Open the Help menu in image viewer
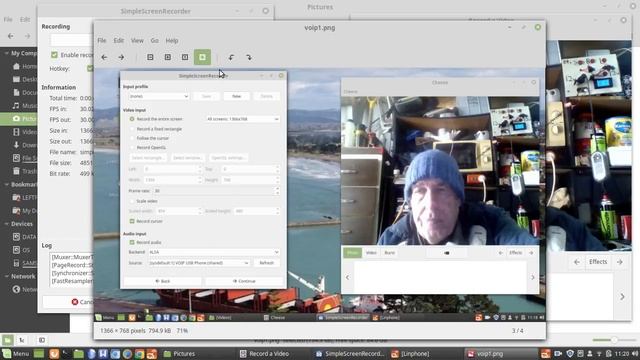Viewport: 640px width, 360px height. (172, 40)
